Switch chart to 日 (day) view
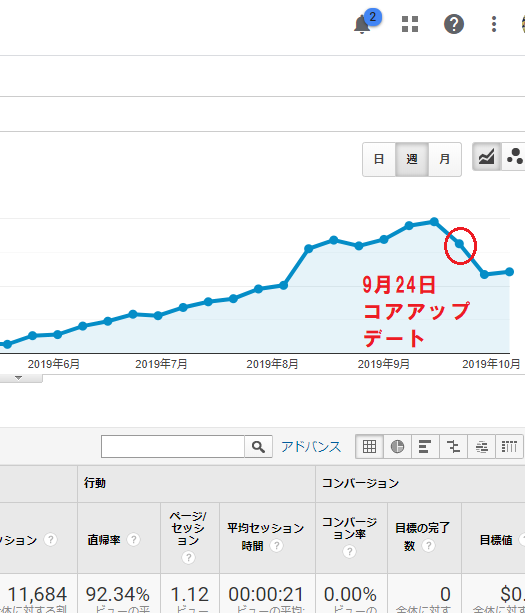The image size is (525, 613). coord(379,159)
